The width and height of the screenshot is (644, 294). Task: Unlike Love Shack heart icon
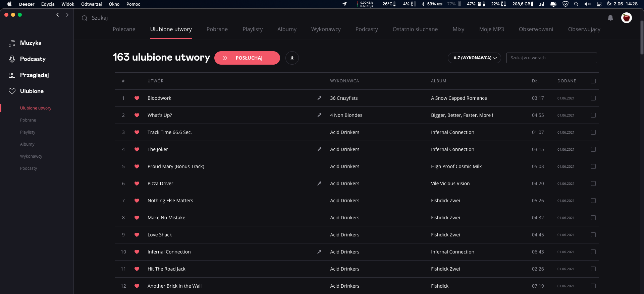(137, 235)
